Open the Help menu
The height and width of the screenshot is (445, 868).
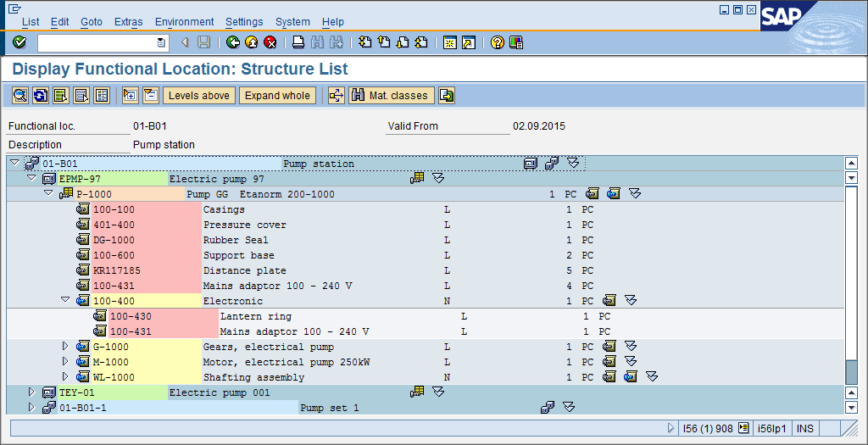pyautogui.click(x=332, y=21)
